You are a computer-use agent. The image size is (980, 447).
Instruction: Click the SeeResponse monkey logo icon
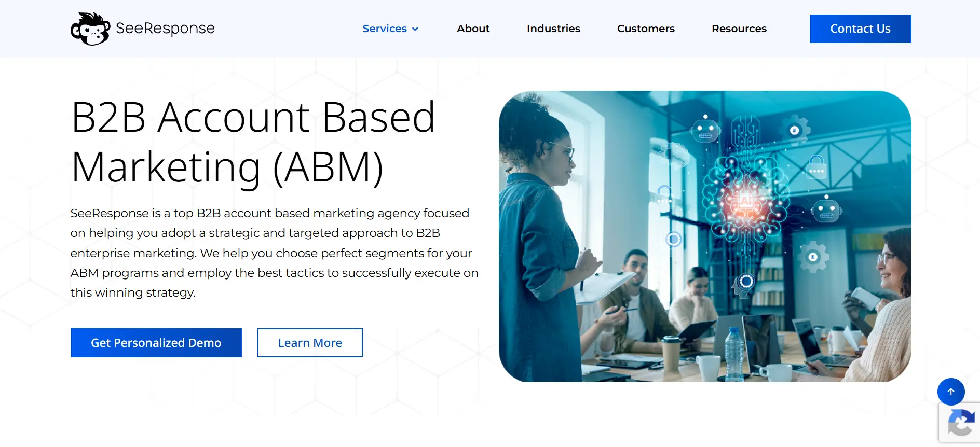pyautogui.click(x=90, y=29)
